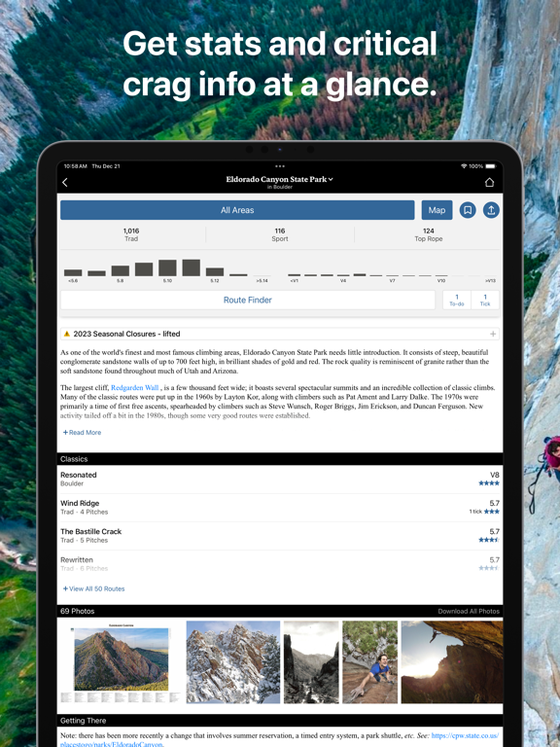Go back using the left chevron

pyautogui.click(x=65, y=183)
